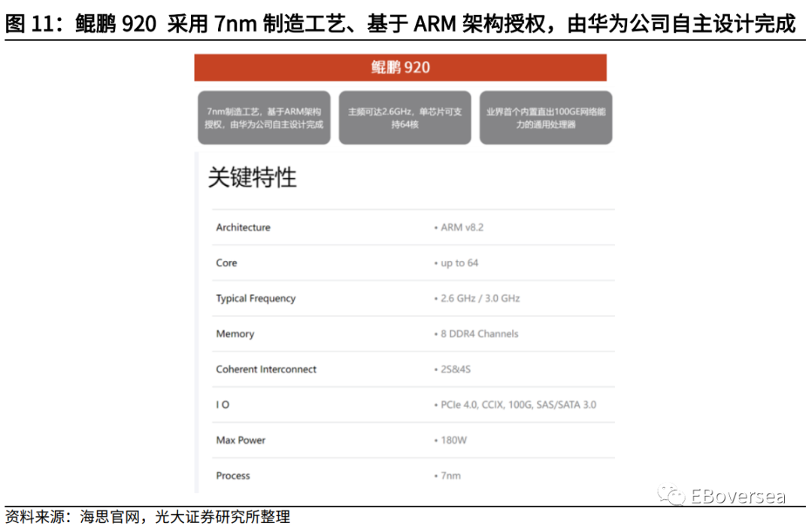Click the 7nm process value
Screen dimensions: 812x529
450,476
